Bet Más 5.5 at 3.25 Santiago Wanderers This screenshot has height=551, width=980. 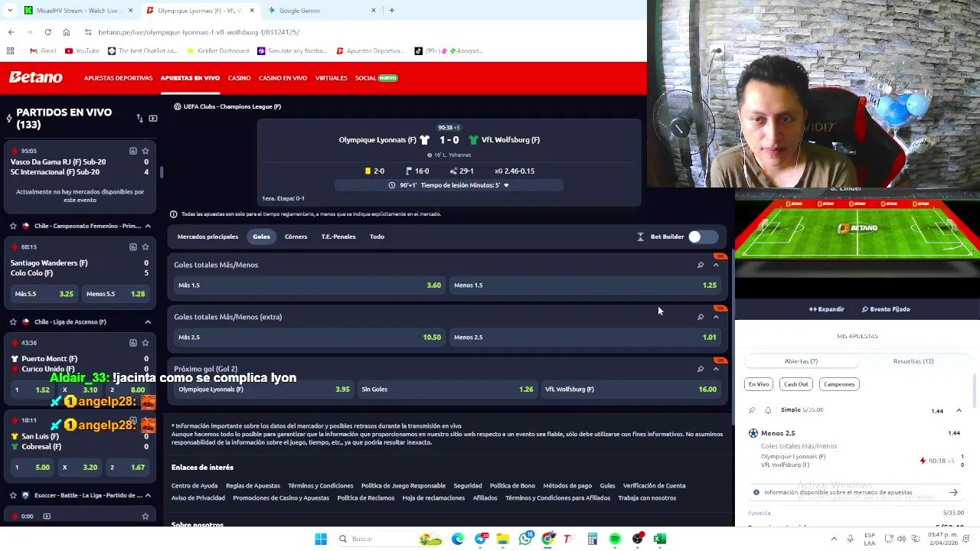click(x=44, y=294)
